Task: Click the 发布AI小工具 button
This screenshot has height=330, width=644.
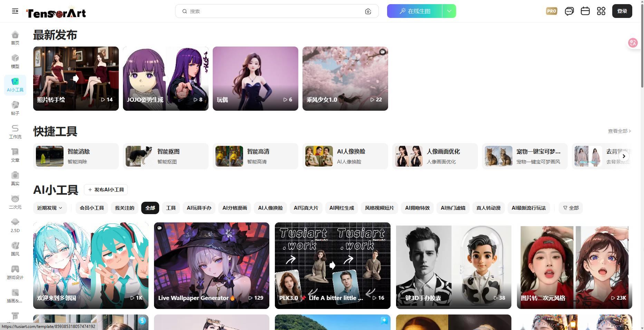Action: pyautogui.click(x=106, y=190)
